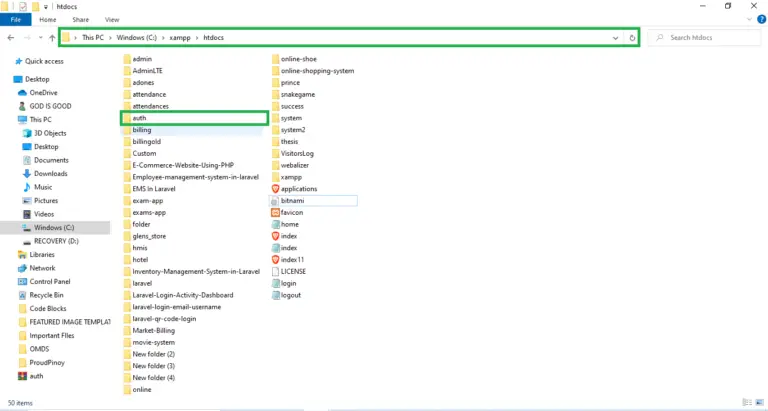
Task: Click the Back navigation arrow
Action: point(10,38)
